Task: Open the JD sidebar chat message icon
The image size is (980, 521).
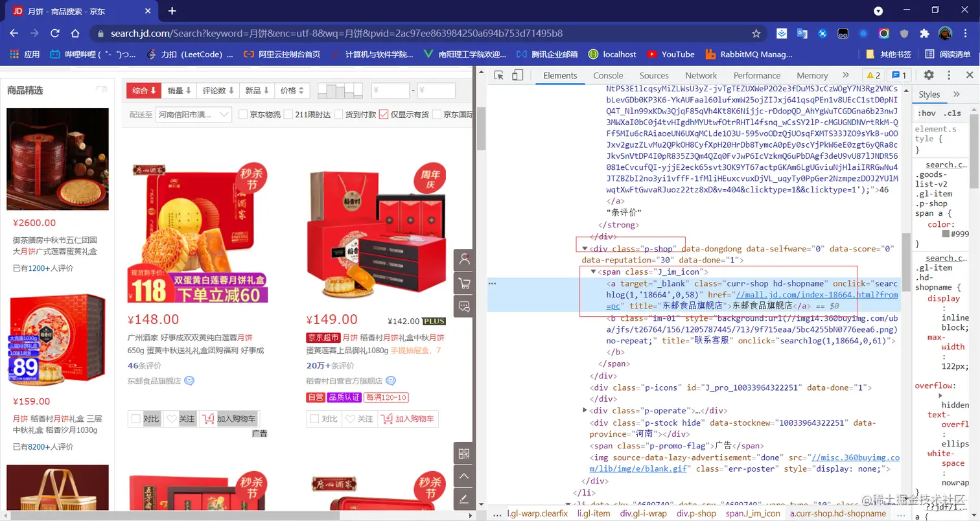Action: 464,307
